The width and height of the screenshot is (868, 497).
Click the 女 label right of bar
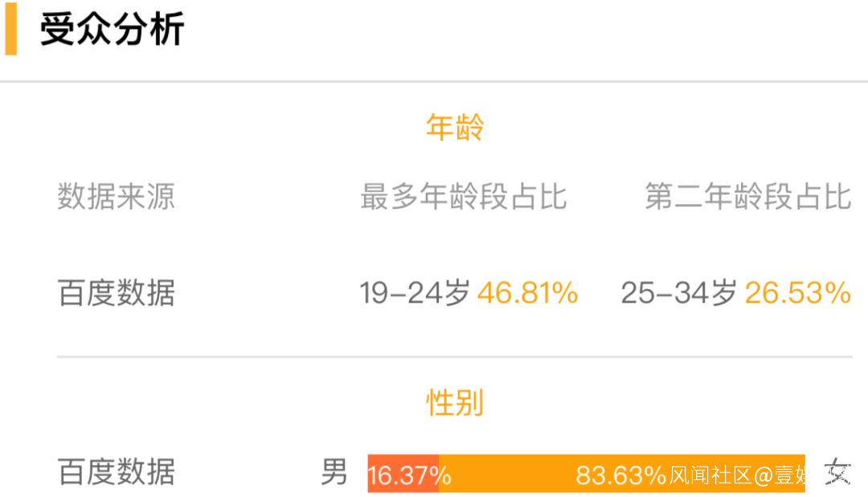[x=837, y=472]
